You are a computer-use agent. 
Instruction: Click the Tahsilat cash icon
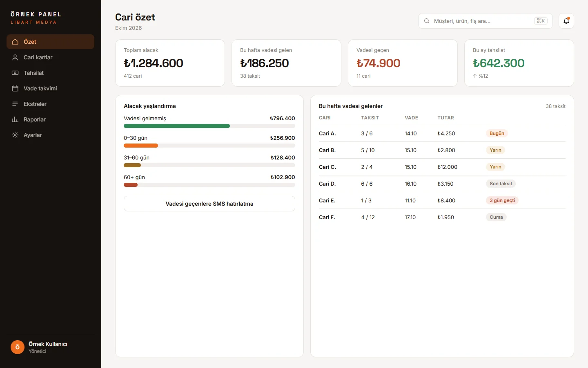[15, 73]
